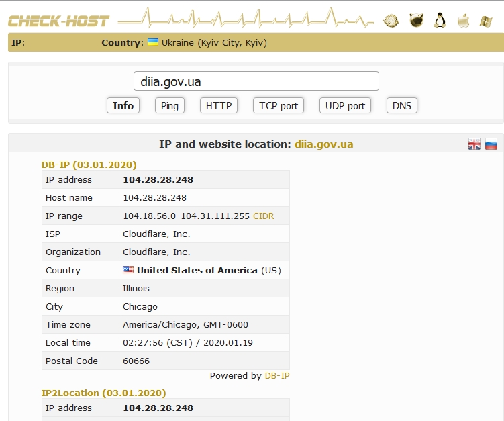Open the Windows flag icon
The image size is (504, 421).
click(486, 21)
